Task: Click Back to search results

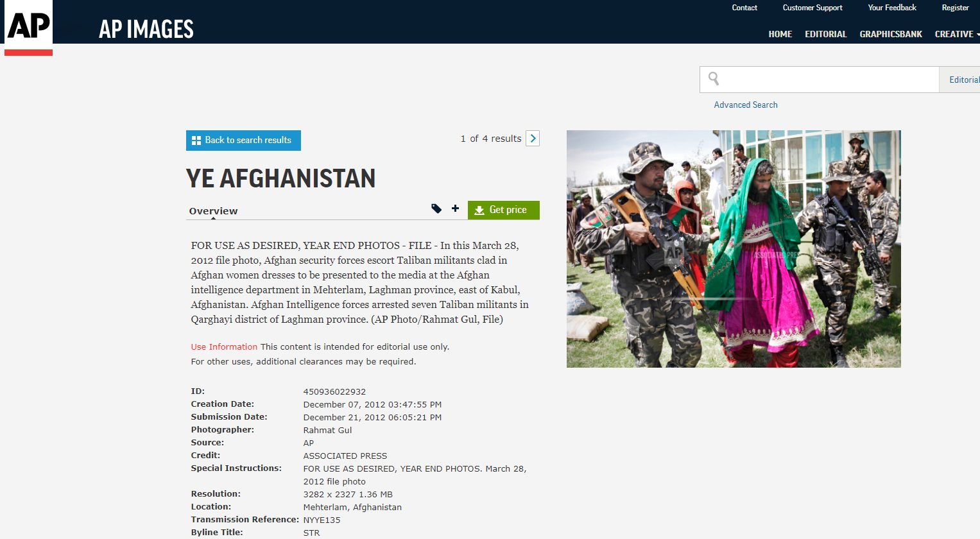Action: [243, 141]
